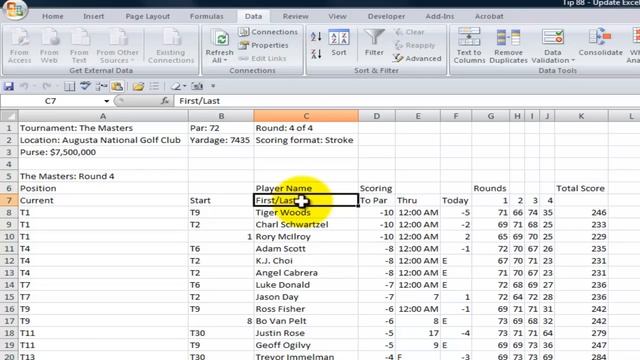Clear the current filter
This screenshot has width=640, height=360.
click(x=409, y=32)
